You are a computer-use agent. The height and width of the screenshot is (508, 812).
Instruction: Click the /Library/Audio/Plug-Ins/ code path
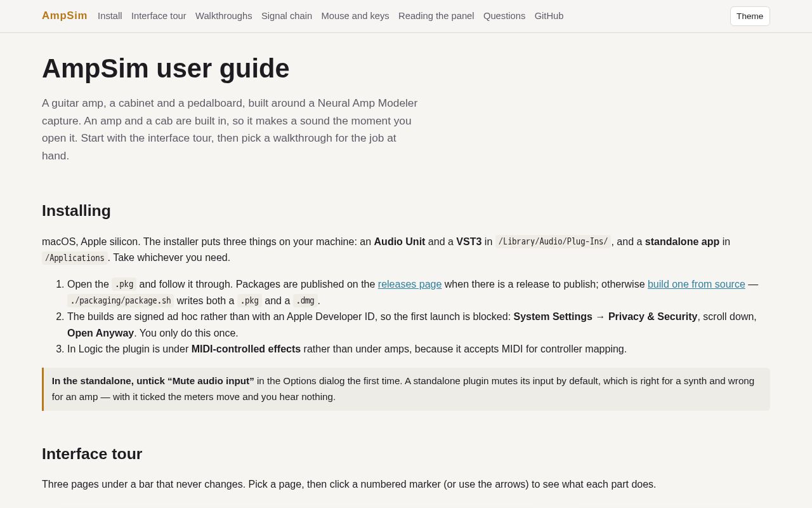[553, 242]
